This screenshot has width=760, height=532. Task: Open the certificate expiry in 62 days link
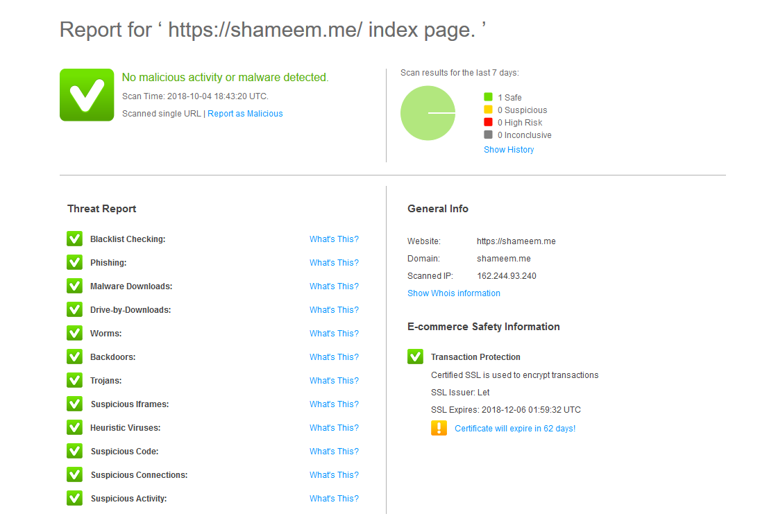(x=515, y=429)
